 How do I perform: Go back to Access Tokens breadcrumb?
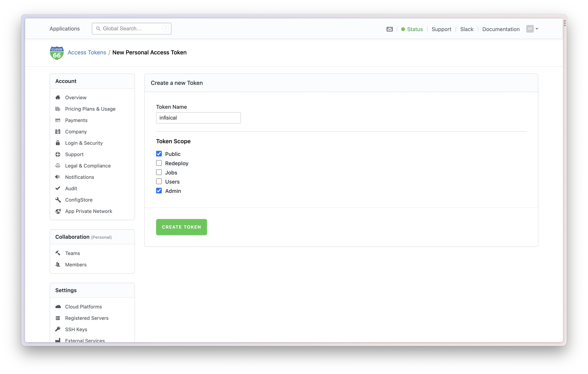pos(87,52)
